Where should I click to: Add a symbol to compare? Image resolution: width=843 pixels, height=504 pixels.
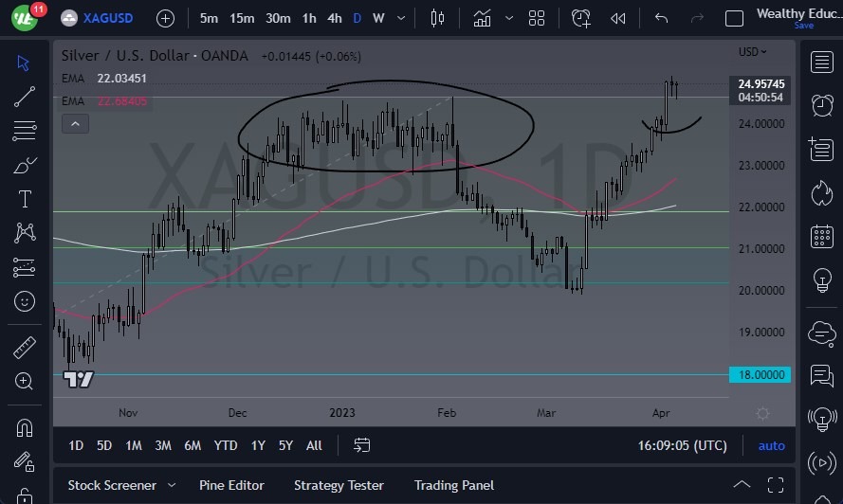pos(165,18)
